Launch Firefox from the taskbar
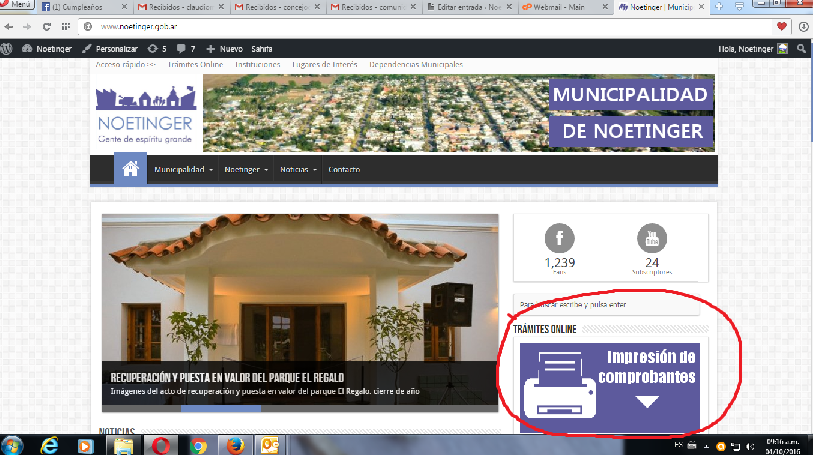The height and width of the screenshot is (455, 813). (235, 446)
